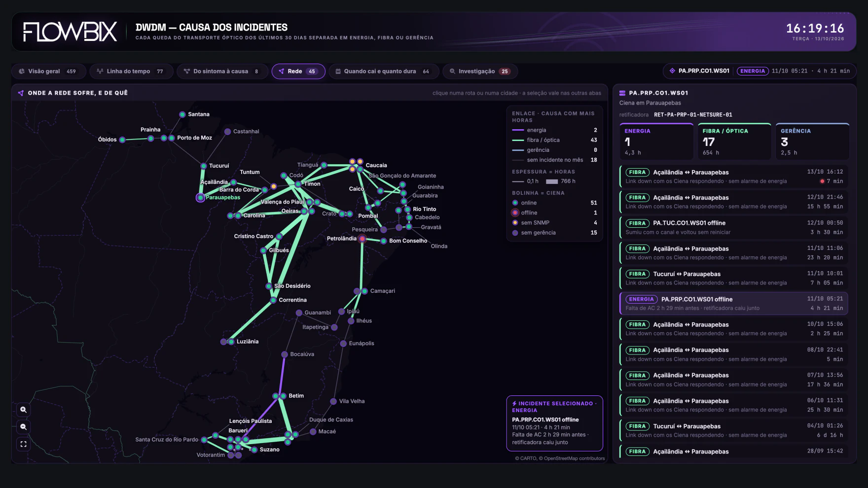
Task: Click the sem SNMP legend entry
Action: pyautogui.click(x=554, y=223)
